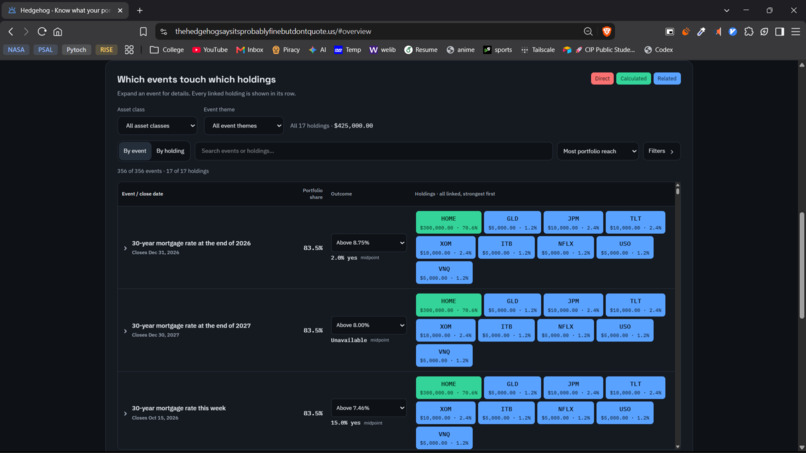The height and width of the screenshot is (453, 806).
Task: Open the College bookmarks folder
Action: pyautogui.click(x=167, y=50)
